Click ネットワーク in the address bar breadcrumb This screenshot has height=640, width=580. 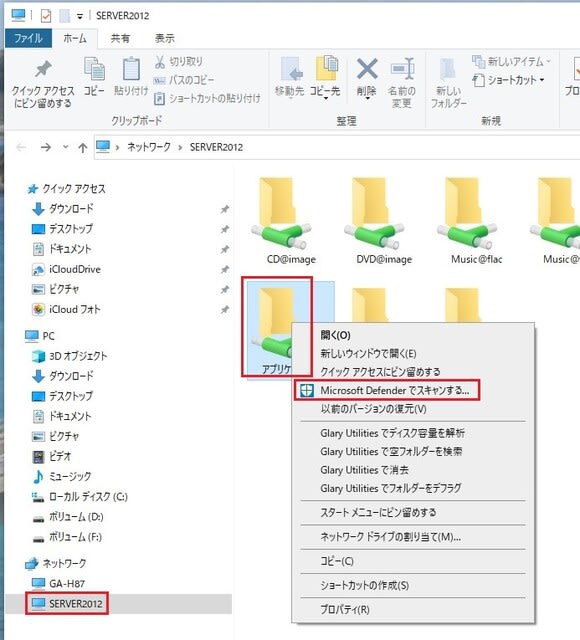pos(149,147)
